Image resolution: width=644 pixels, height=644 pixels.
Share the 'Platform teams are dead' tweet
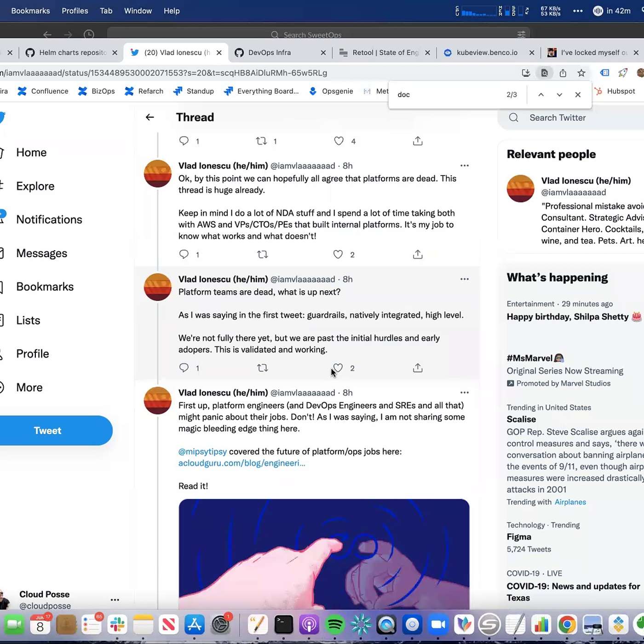tap(418, 368)
